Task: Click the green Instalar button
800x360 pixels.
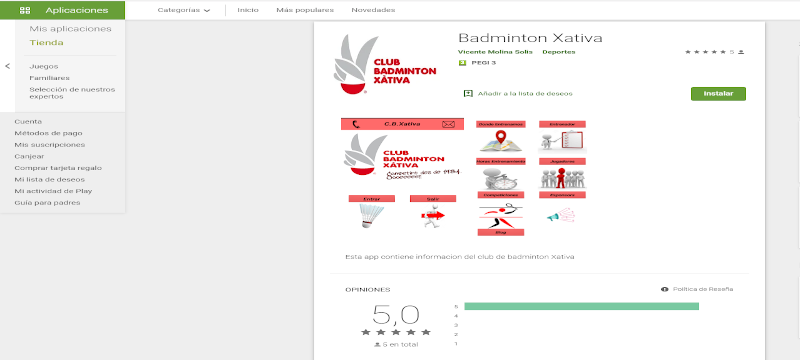Action: click(718, 94)
